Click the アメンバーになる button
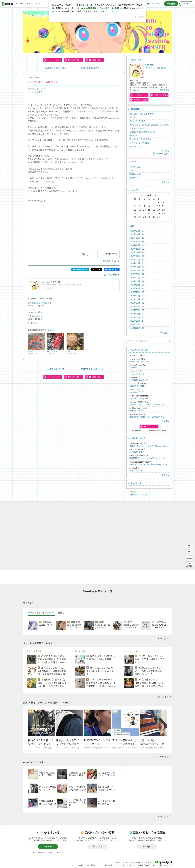 coord(160,95)
